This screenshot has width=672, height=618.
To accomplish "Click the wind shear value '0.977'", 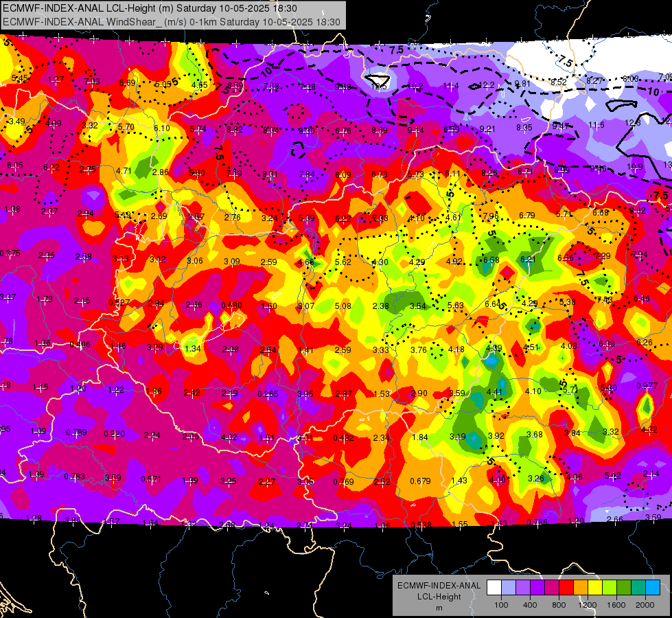I will [647, 385].
